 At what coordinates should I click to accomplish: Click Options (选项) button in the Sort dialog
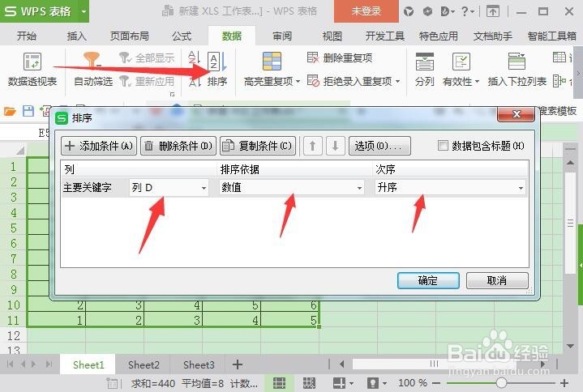pos(379,146)
